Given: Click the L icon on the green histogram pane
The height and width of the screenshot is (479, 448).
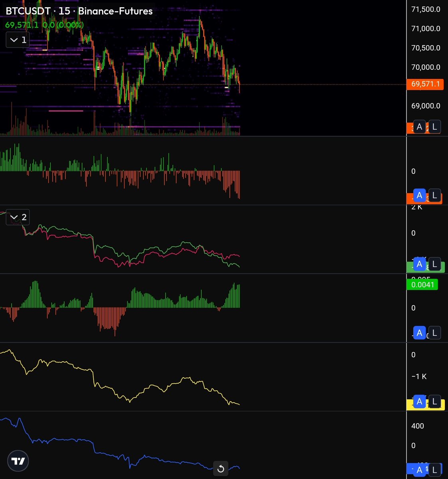Looking at the screenshot, I should coord(434,332).
